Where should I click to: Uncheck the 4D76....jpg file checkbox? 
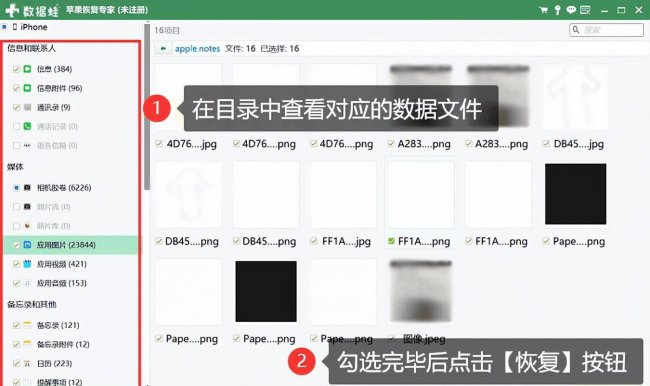pos(159,143)
